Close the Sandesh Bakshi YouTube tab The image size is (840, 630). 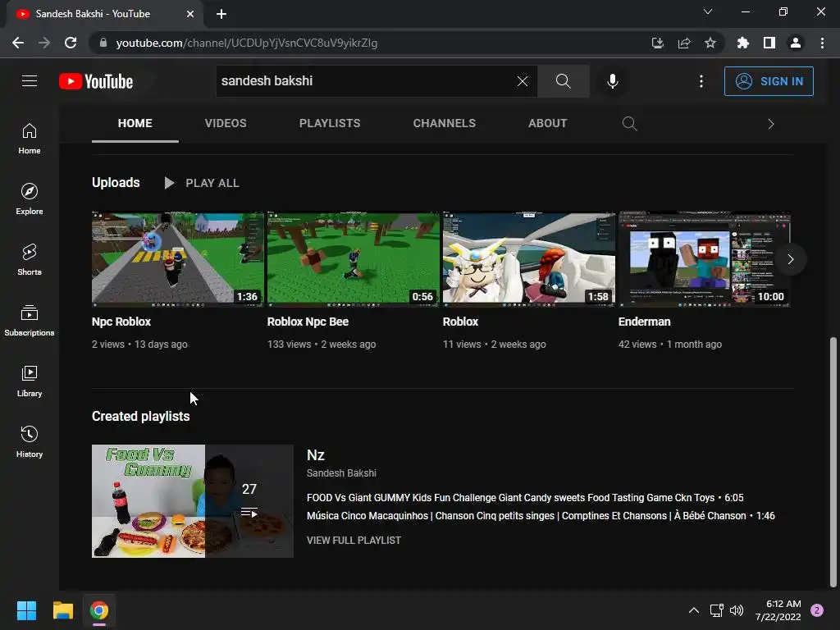click(x=190, y=14)
